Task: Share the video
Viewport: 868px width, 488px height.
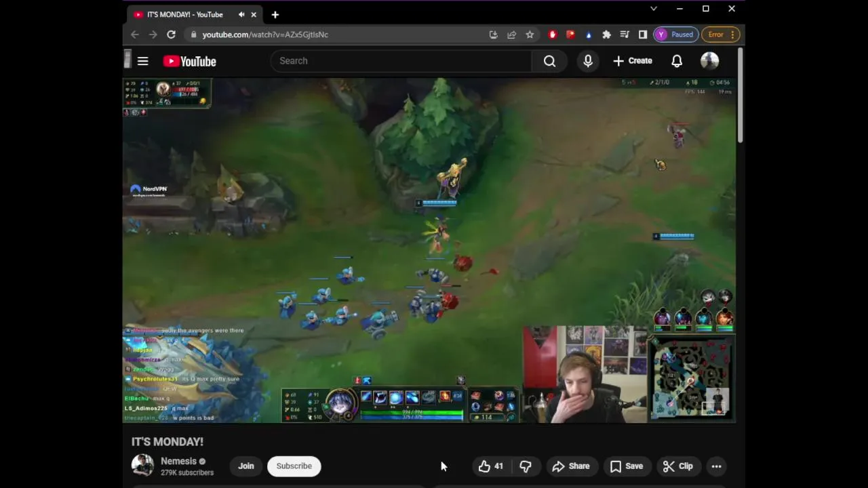Action: pyautogui.click(x=571, y=466)
